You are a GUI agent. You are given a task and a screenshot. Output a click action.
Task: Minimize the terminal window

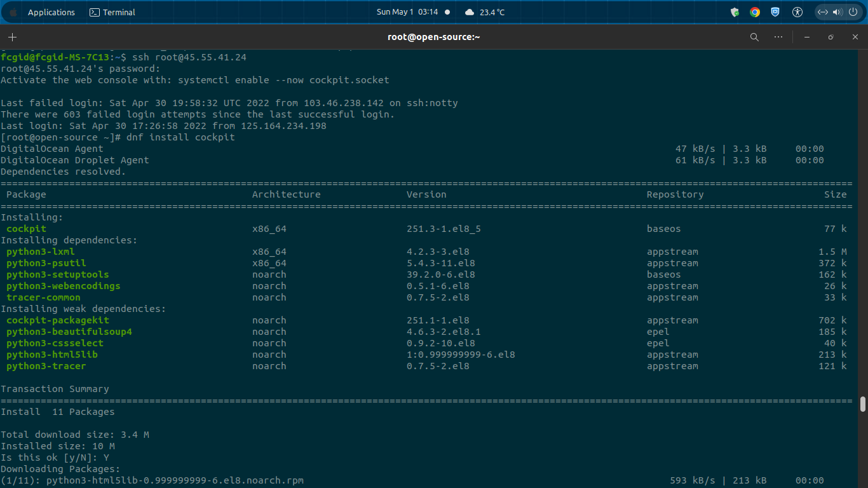807,37
